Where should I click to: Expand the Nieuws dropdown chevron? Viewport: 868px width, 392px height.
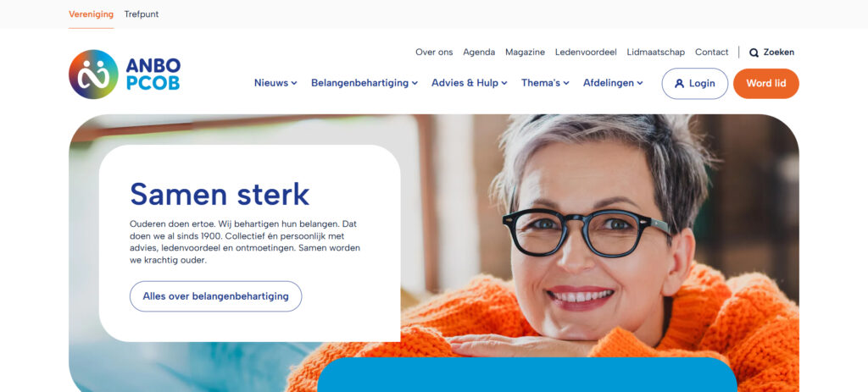[294, 84]
